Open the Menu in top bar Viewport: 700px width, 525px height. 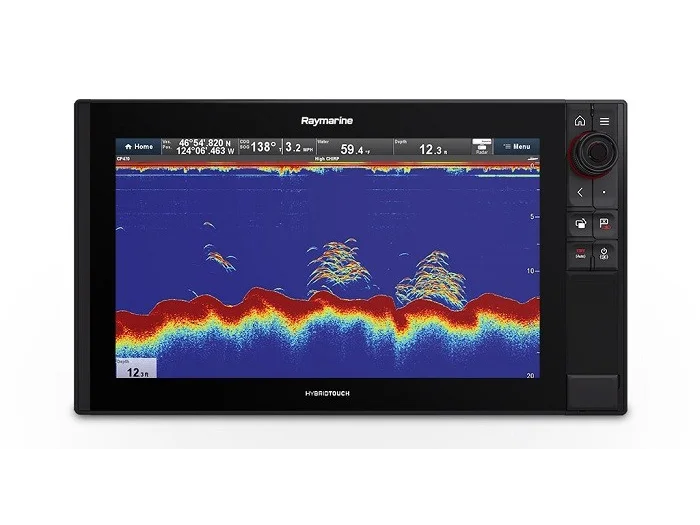[517, 146]
